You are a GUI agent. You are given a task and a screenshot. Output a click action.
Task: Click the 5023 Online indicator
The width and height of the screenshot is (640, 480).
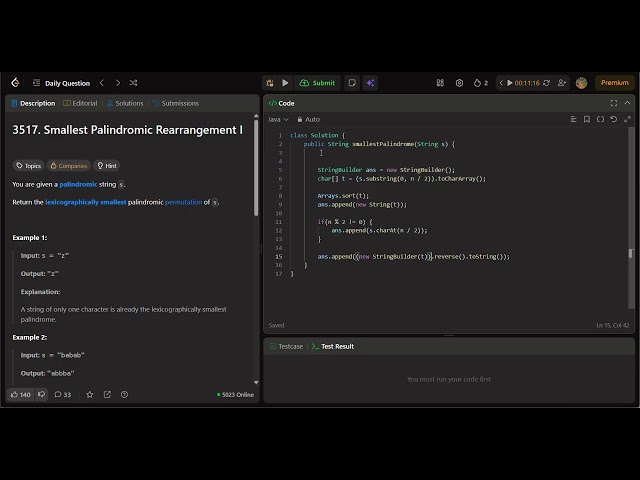pos(236,395)
